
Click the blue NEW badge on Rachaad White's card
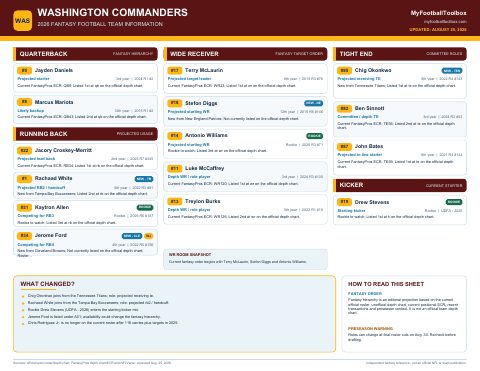coord(144,179)
